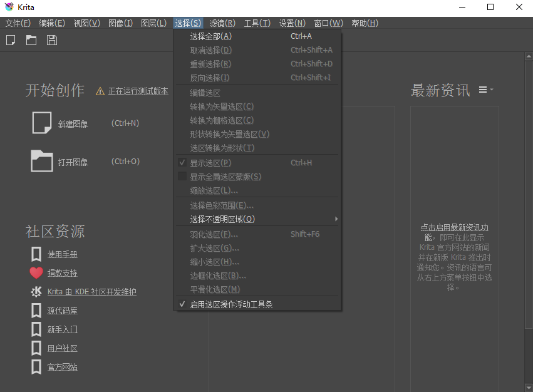Choose 缩放选区(L)... menu entry
The image size is (533, 392).
pos(257,190)
